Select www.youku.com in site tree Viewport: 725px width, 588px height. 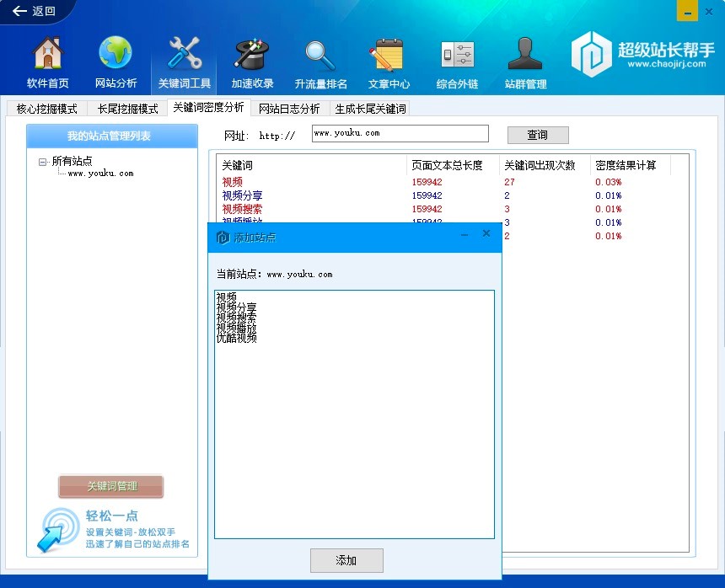(x=100, y=174)
